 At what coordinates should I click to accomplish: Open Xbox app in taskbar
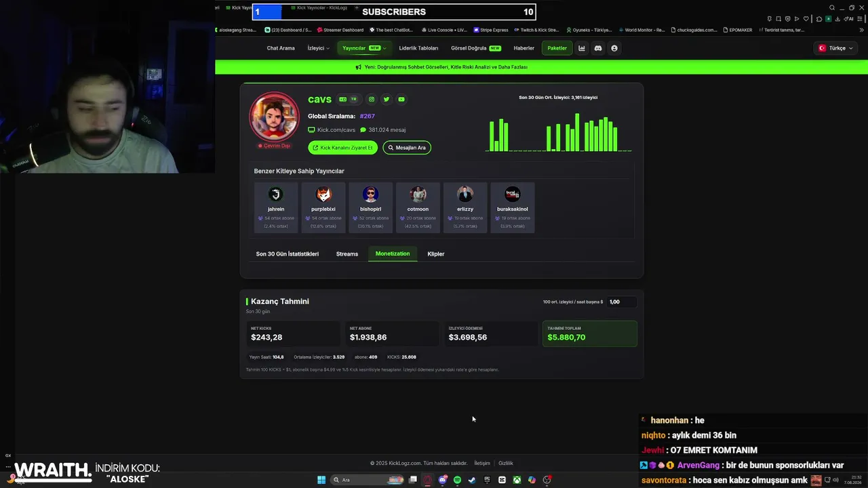tap(517, 480)
